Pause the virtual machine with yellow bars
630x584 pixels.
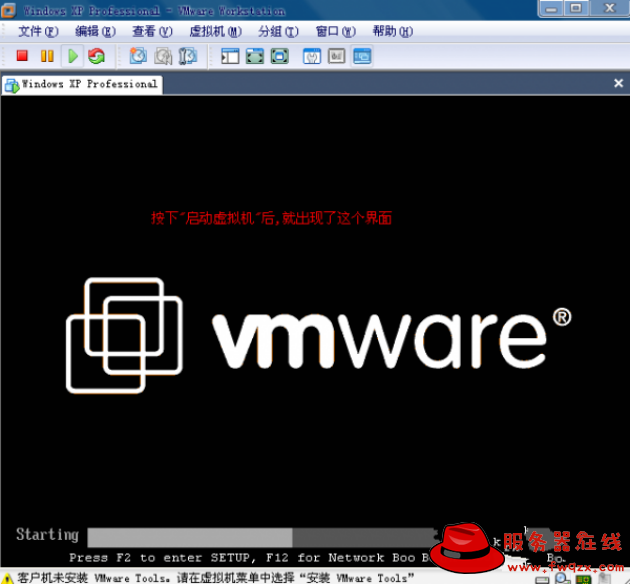pos(47,55)
